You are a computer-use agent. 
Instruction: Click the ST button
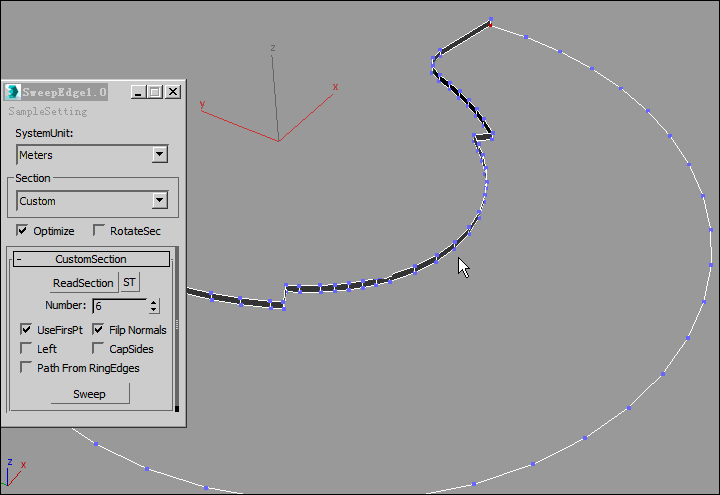(x=129, y=282)
